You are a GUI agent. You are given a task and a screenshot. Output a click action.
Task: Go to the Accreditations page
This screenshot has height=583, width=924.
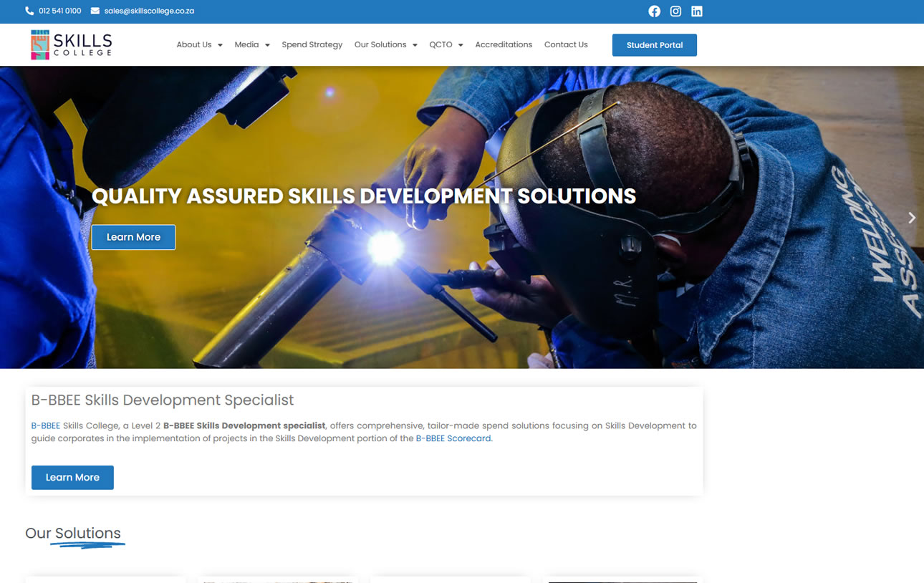pyautogui.click(x=504, y=44)
